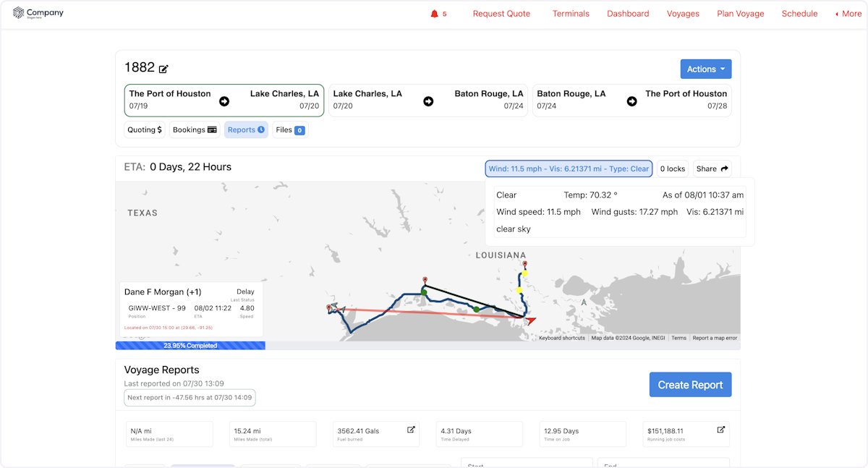The width and height of the screenshot is (868, 468).
Task: Click arrow between Baton Rouge and Port of Houston
Action: point(632,101)
